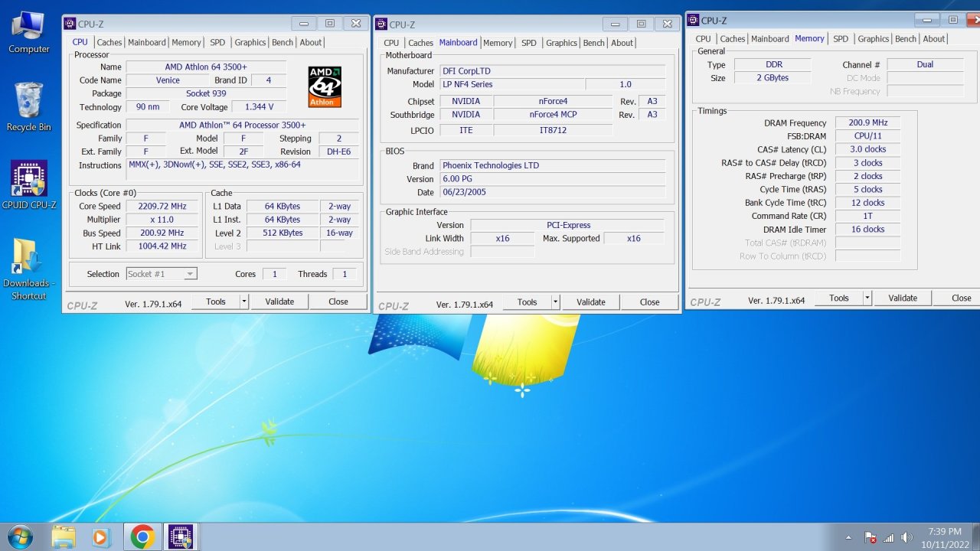980x551 pixels.
Task: Open File Explorer from the taskbar
Action: (x=64, y=537)
